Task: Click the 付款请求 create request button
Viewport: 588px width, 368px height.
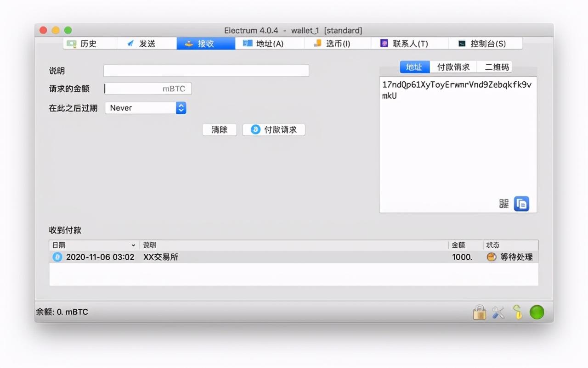Action: pyautogui.click(x=274, y=129)
